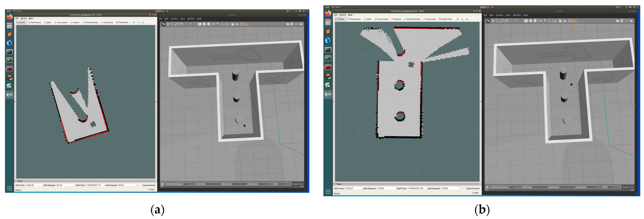The width and height of the screenshot is (644, 219).
Task: Click 2D Pose Estimate tool in panel (b)
Action: [412, 19]
